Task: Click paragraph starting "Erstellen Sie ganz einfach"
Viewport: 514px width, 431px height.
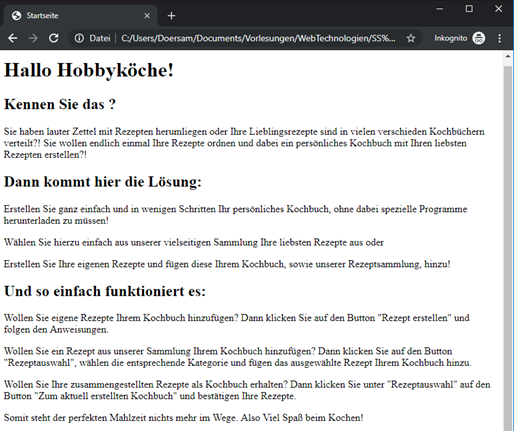Action: pos(235,215)
